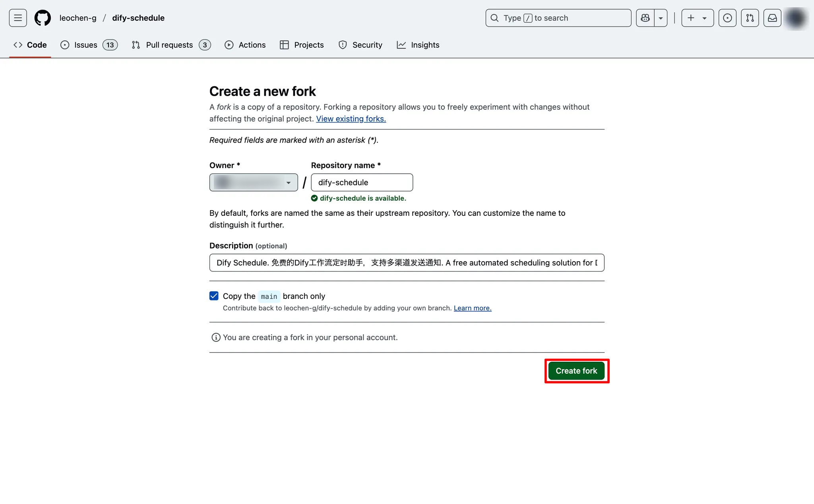The height and width of the screenshot is (504, 814).
Task: Click the Create fork button
Action: point(576,370)
